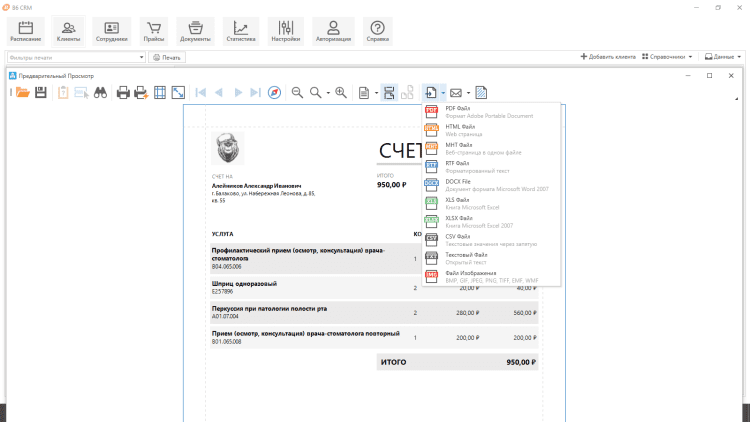Click the zoom in magnifier

tap(341, 92)
